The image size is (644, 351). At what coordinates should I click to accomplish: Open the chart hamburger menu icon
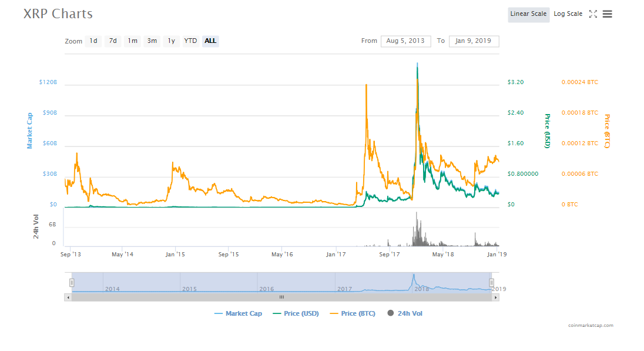(607, 14)
